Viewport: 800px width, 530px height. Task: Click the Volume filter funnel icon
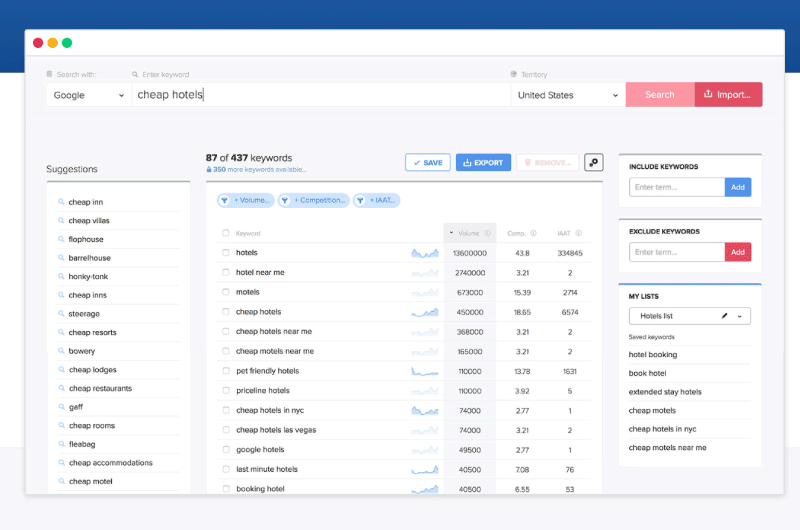click(x=224, y=200)
